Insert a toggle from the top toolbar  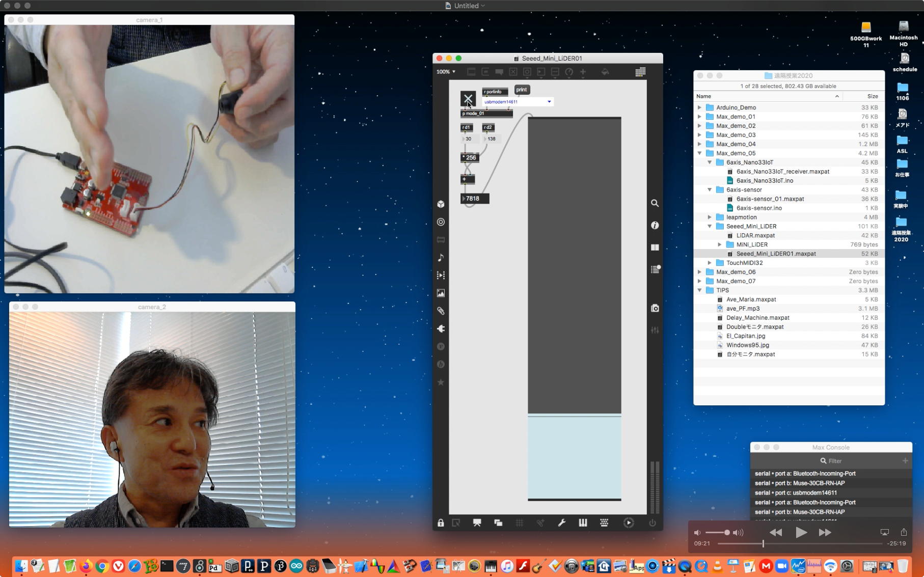click(x=513, y=72)
